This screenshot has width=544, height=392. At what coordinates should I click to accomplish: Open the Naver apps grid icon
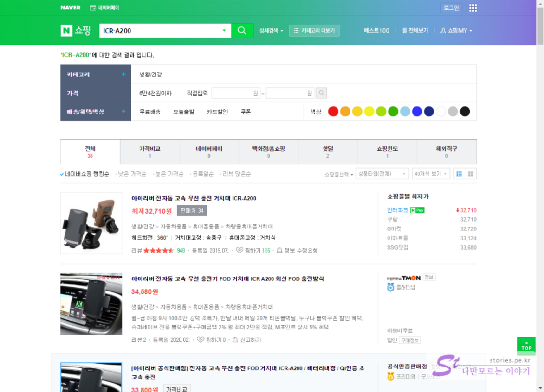coord(473,8)
